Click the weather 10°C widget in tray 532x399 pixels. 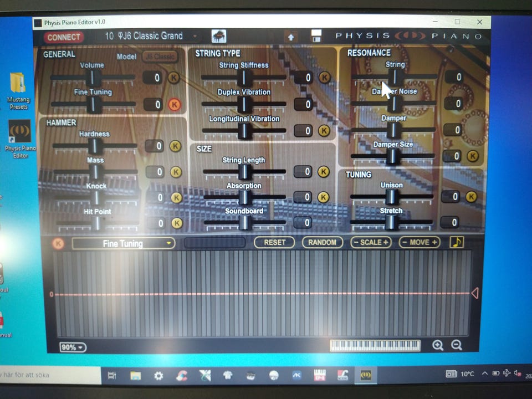coord(460,374)
